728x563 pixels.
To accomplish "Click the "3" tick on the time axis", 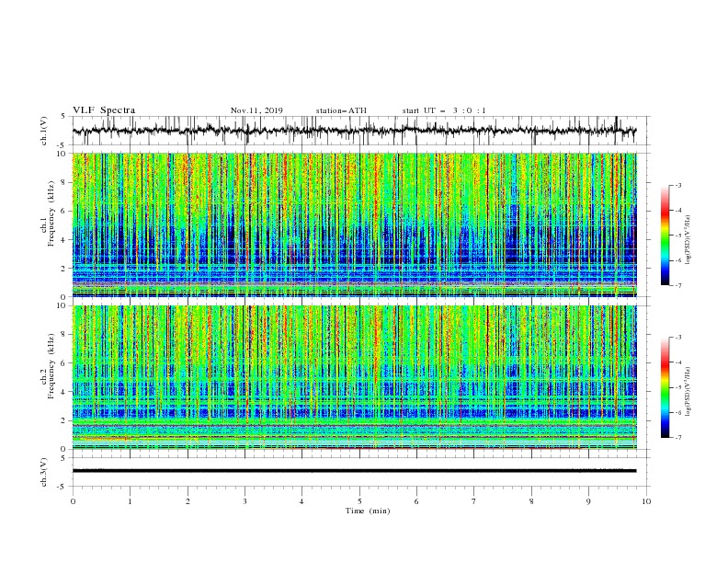I will (245, 501).
